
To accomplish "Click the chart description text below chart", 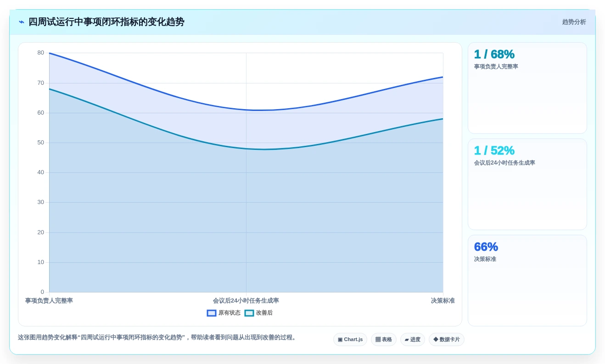I will pos(158,337).
